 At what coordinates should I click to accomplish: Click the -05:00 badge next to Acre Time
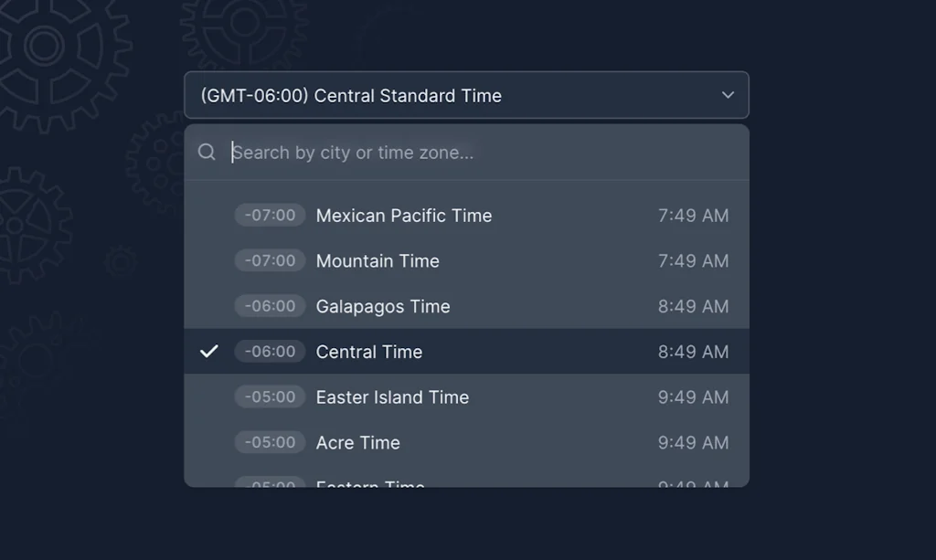pyautogui.click(x=270, y=442)
